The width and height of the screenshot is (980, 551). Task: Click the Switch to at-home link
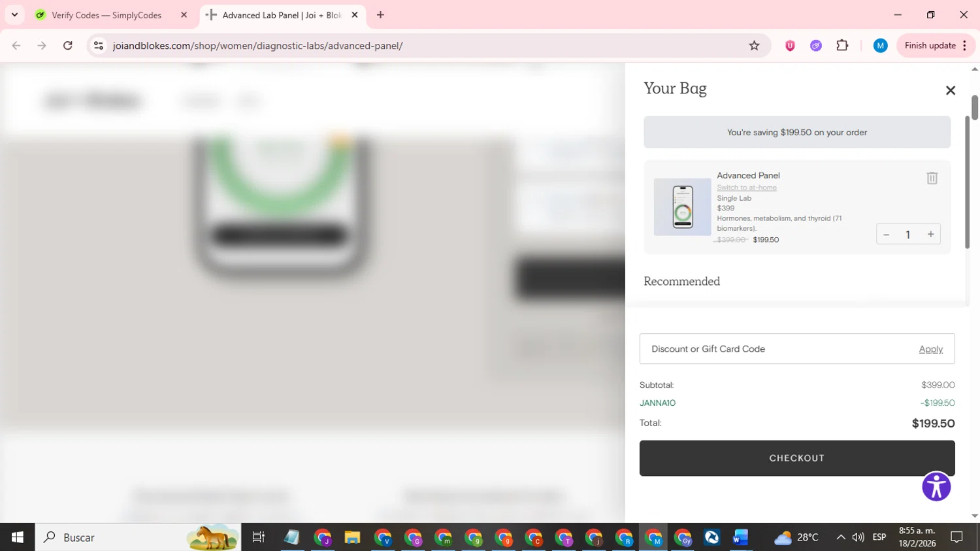tap(747, 188)
